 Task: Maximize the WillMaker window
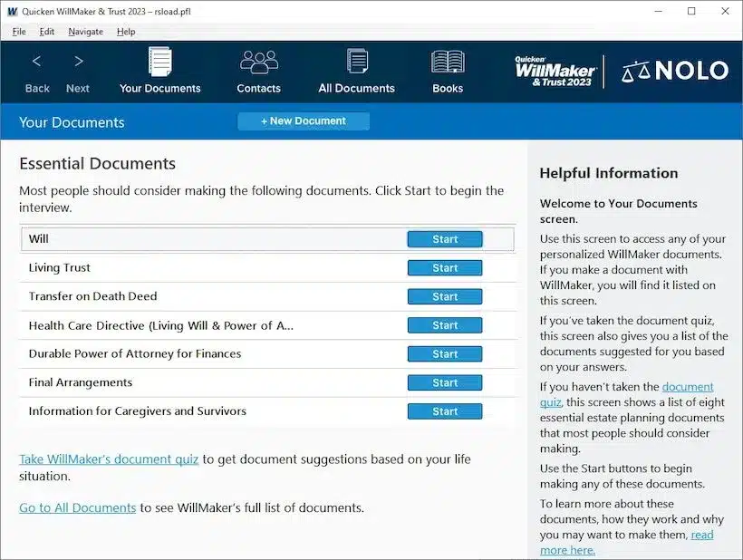click(691, 12)
